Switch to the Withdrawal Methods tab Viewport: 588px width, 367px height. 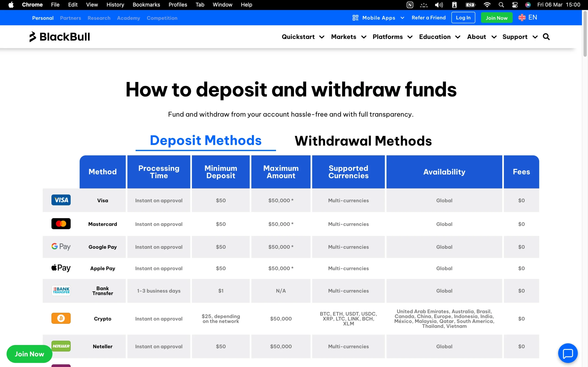pyautogui.click(x=363, y=141)
